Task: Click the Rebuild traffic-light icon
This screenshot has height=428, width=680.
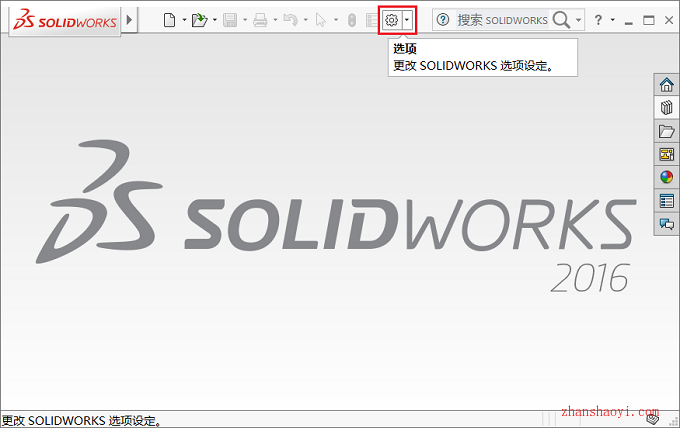Action: (352, 20)
